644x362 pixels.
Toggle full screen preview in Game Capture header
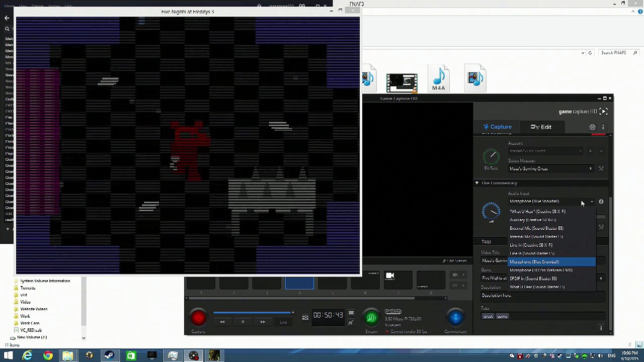pos(604,111)
